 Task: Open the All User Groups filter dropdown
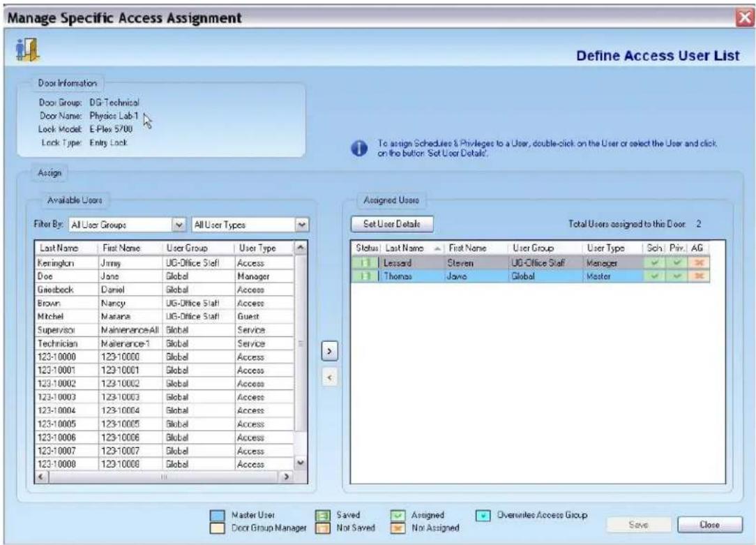[179, 225]
